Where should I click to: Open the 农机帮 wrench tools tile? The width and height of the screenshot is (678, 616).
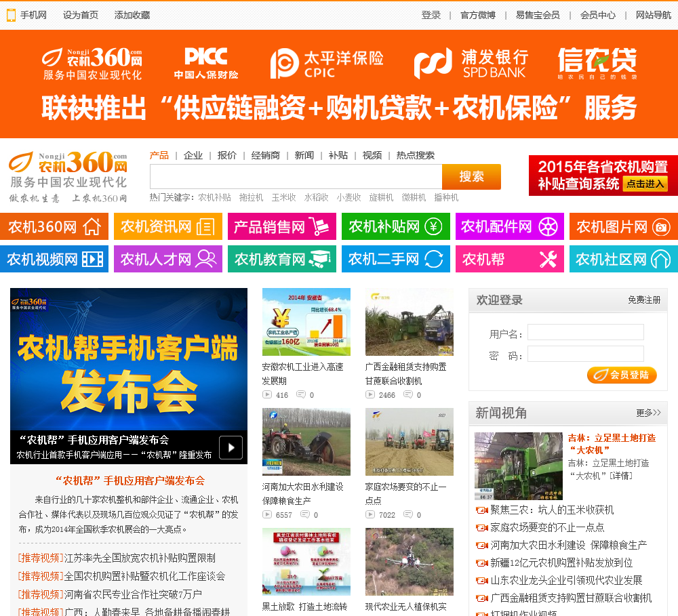pos(510,259)
